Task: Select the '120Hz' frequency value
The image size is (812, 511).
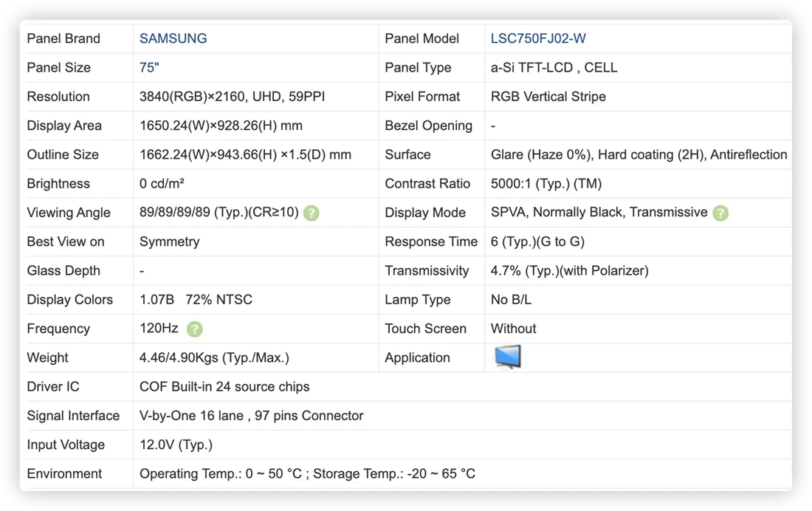Action: [159, 328]
